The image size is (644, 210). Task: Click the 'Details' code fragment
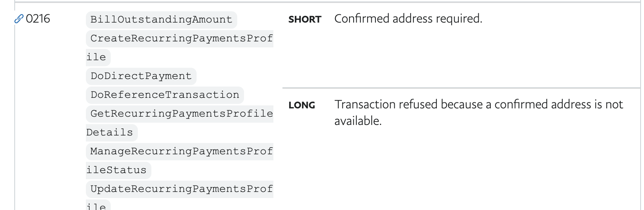110,132
